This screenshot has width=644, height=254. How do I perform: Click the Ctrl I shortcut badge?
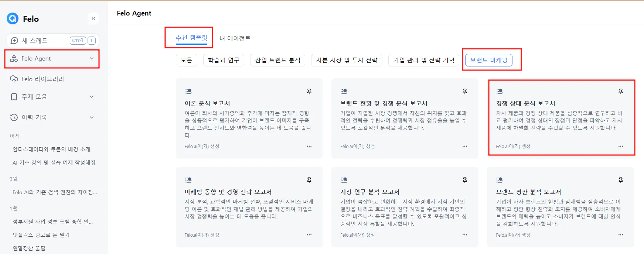click(x=83, y=41)
